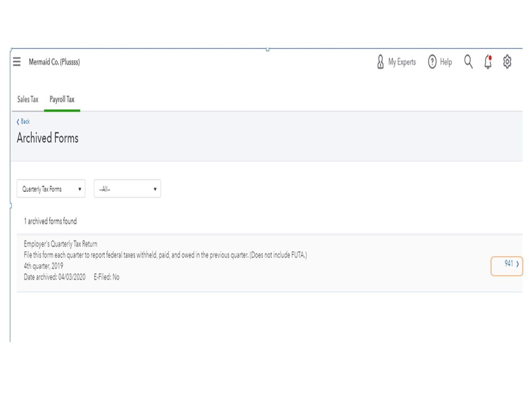Screen dimensions: 532x399
Task: Click the My Experts text label
Action: [x=402, y=62]
